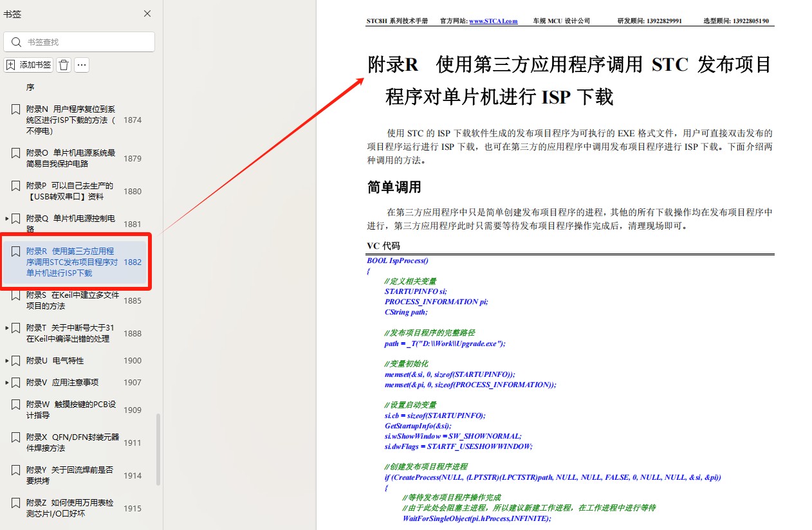Screen dimensions: 812x530
Task: Click bookmark icon beside 附录O entry
Action: [x=16, y=153]
